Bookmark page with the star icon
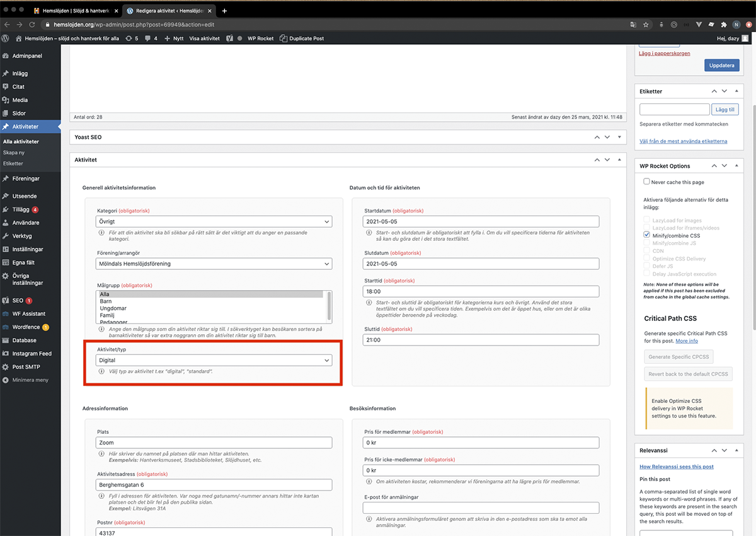The image size is (756, 536). click(646, 25)
